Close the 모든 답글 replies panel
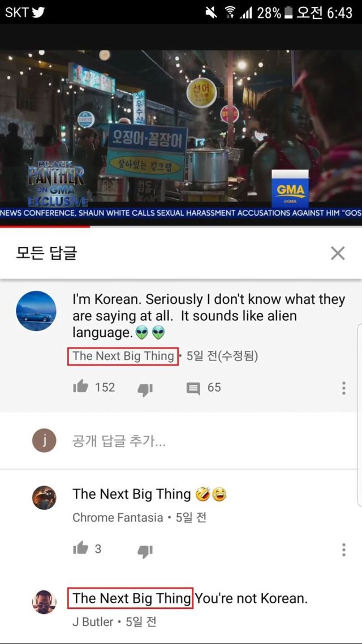 tap(337, 254)
